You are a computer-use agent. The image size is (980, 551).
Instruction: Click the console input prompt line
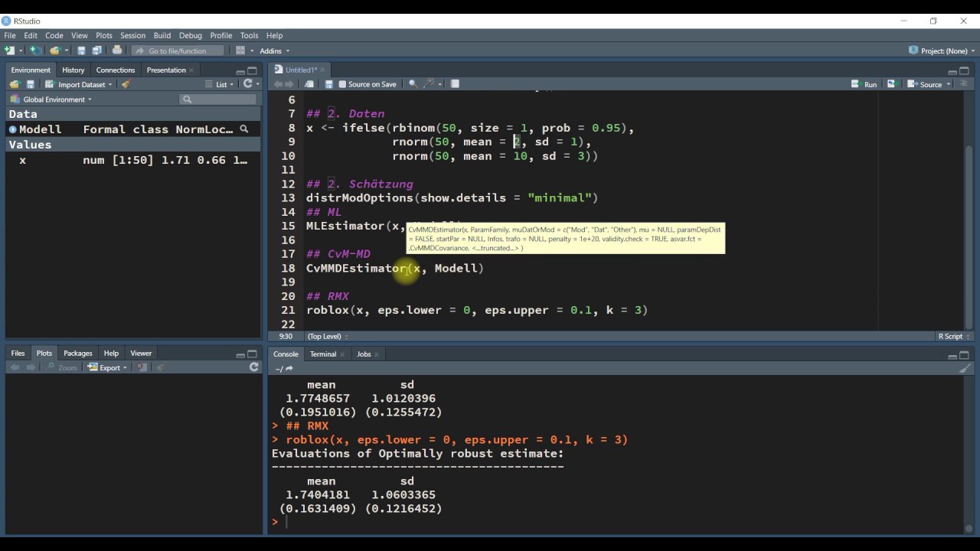coord(616,522)
